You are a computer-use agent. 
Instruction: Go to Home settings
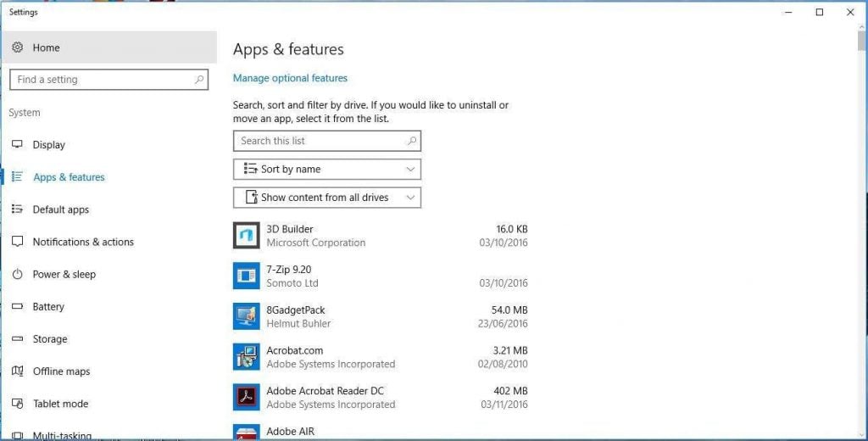(x=109, y=47)
